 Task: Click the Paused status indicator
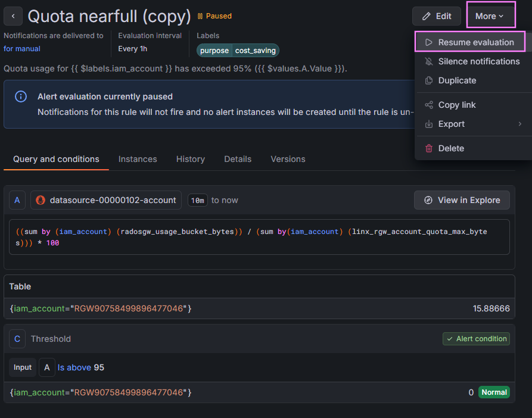(214, 16)
